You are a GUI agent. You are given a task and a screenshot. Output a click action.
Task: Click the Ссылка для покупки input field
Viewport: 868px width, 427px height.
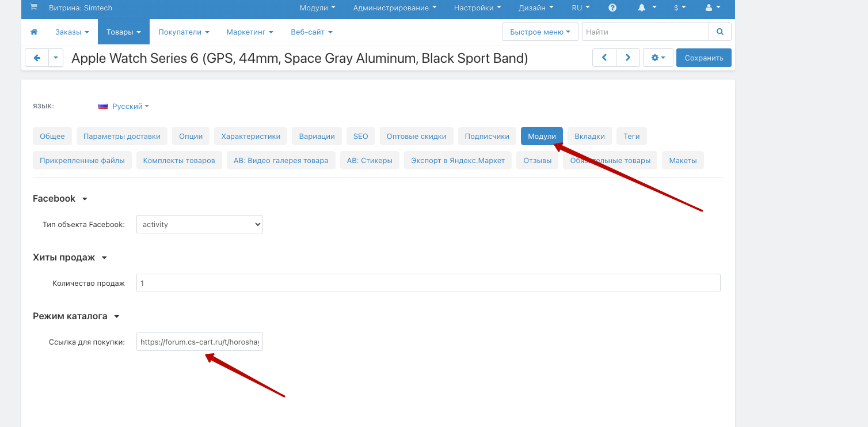(199, 342)
